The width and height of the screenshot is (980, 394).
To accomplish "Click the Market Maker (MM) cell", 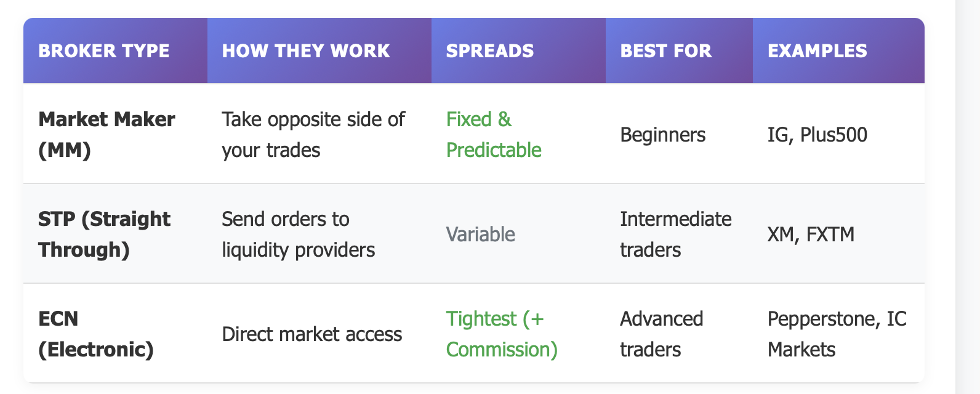I will 106,134.
